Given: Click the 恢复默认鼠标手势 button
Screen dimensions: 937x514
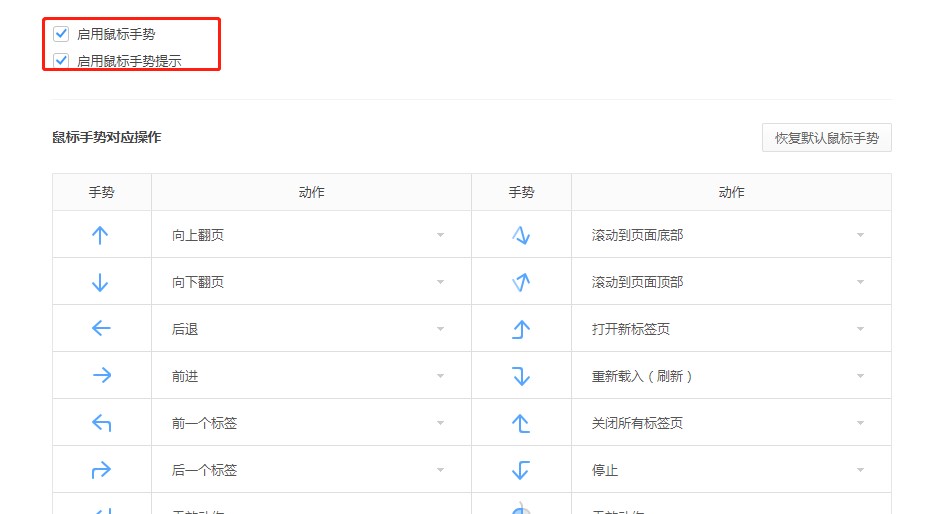Looking at the screenshot, I should pos(826,138).
